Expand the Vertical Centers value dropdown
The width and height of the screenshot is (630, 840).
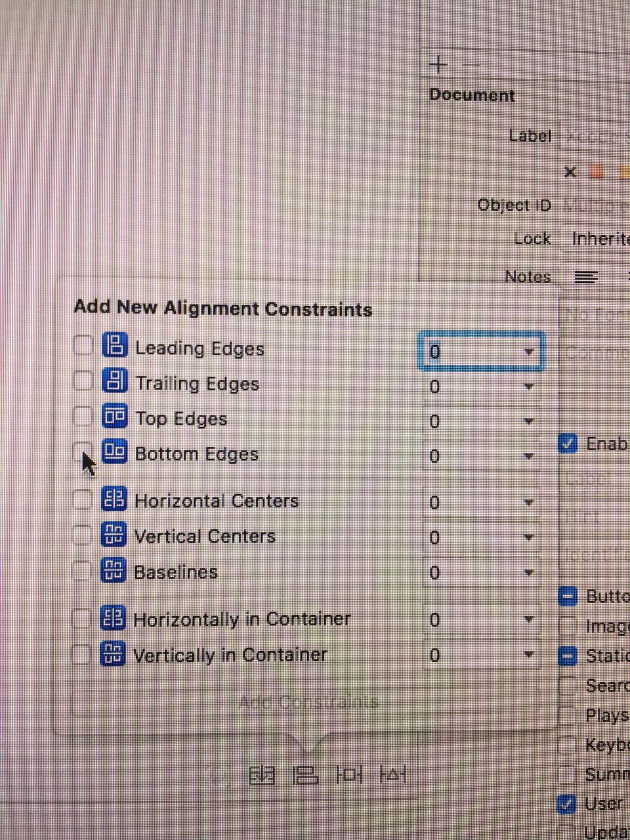(529, 537)
